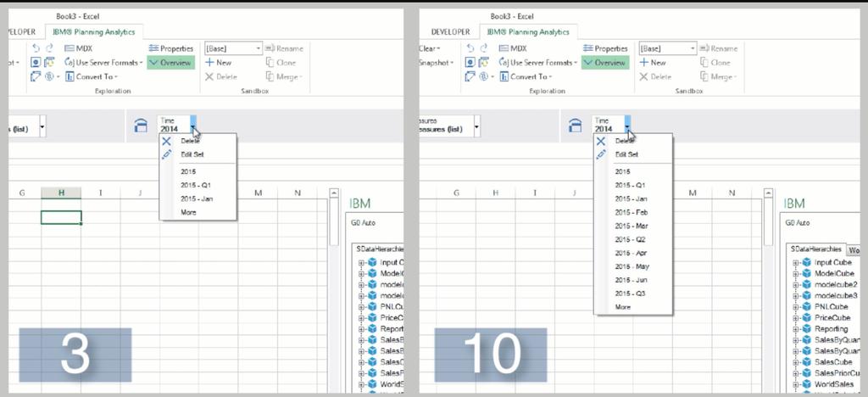This screenshot has width=868, height=397.
Task: Toggle the Overview button in right window
Action: point(605,63)
